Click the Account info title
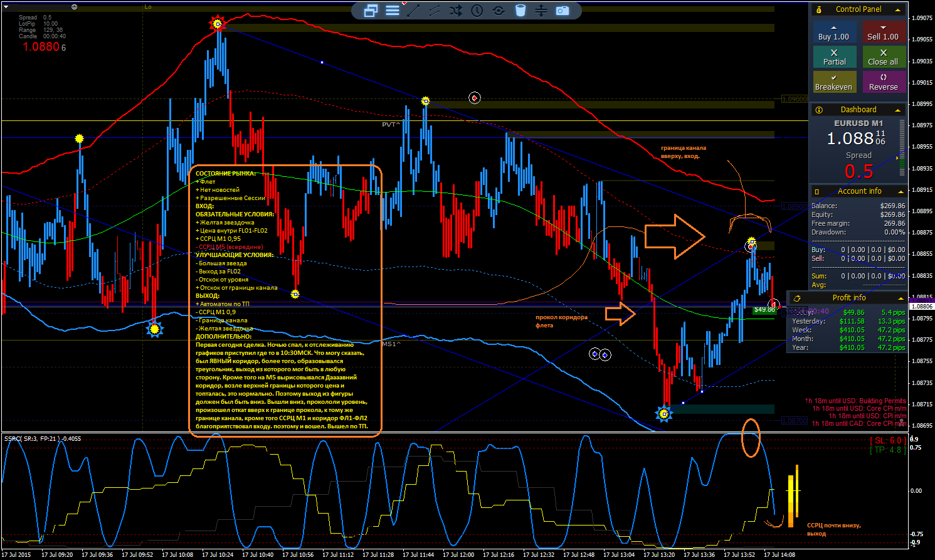The height and width of the screenshot is (560, 935). (x=860, y=191)
